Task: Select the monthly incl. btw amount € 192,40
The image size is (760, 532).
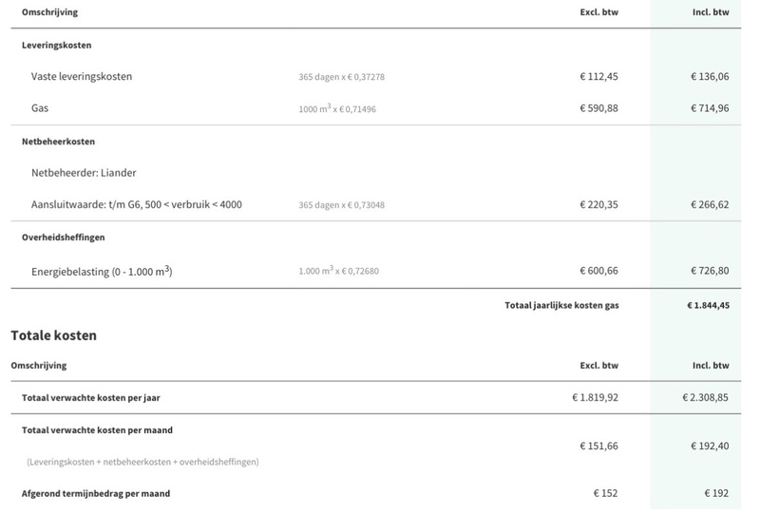Action: coord(710,446)
